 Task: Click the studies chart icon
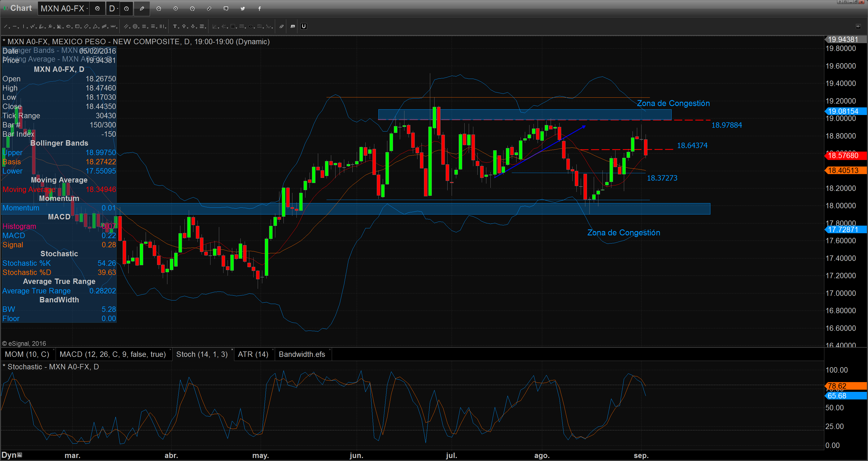[159, 8]
